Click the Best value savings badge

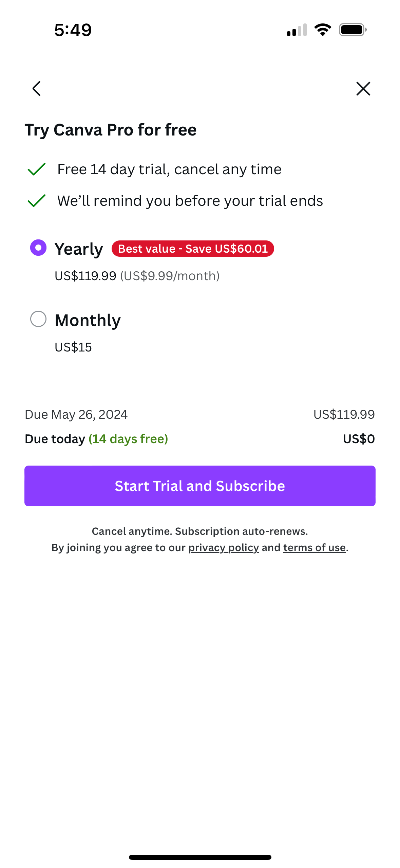tap(193, 249)
